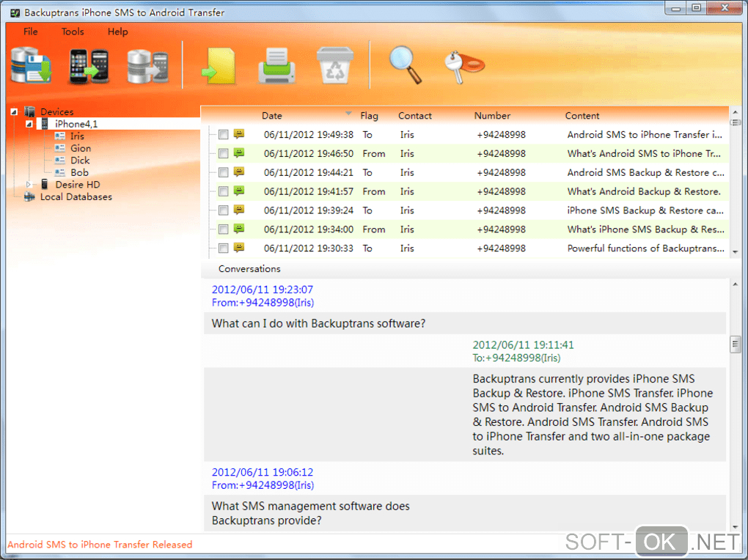Click the contact card icon beside Bob
Image resolution: width=748 pixels, height=560 pixels.
coord(59,172)
